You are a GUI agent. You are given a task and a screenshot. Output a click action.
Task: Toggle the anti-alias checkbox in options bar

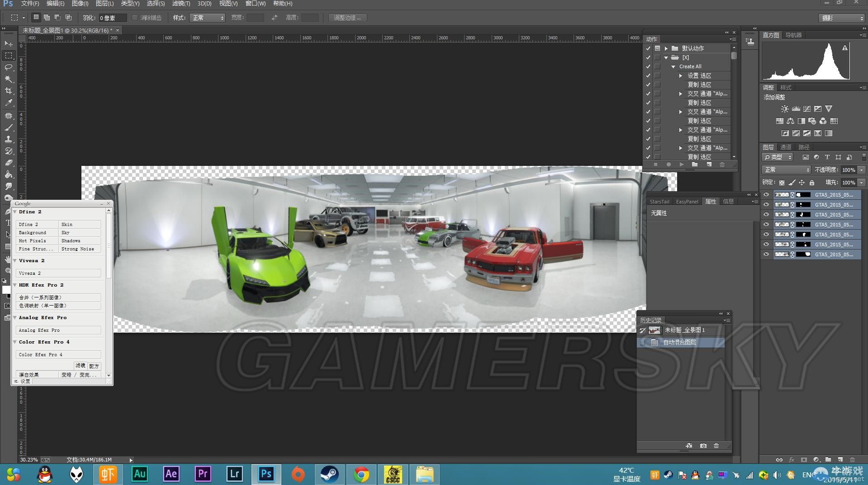coord(135,18)
